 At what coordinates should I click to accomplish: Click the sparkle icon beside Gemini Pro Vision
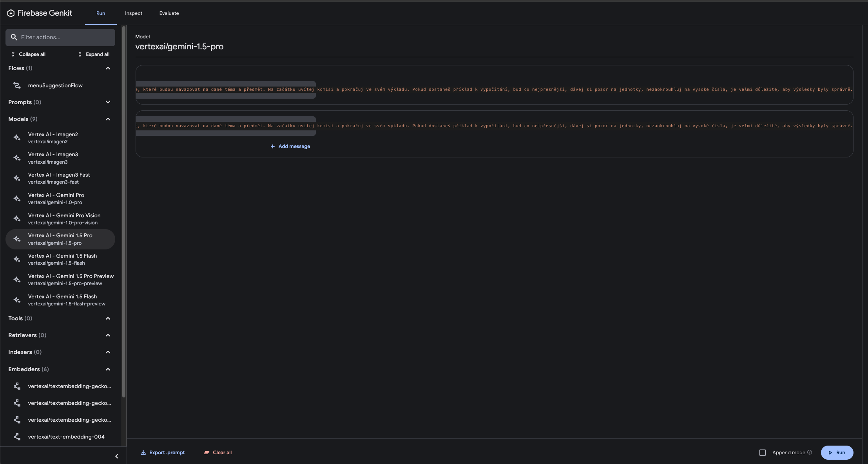coord(17,219)
